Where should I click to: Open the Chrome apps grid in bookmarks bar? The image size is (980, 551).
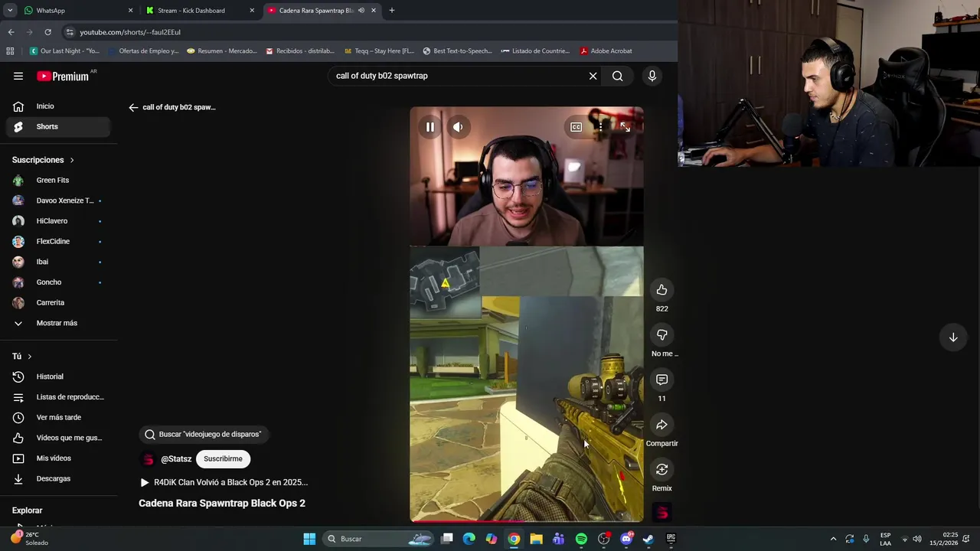pyautogui.click(x=10, y=51)
